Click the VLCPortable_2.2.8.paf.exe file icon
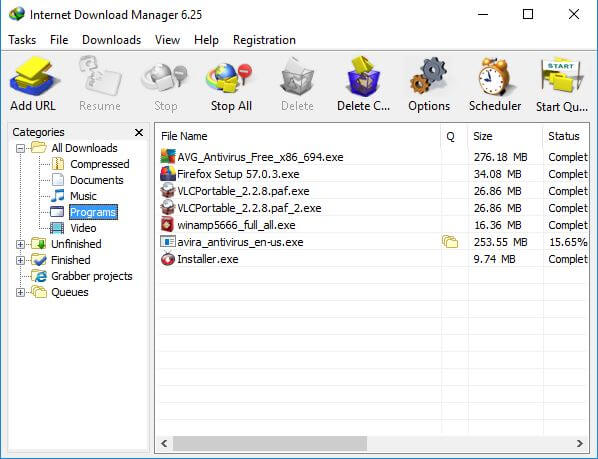Screen dimensions: 598x459 coord(168,191)
